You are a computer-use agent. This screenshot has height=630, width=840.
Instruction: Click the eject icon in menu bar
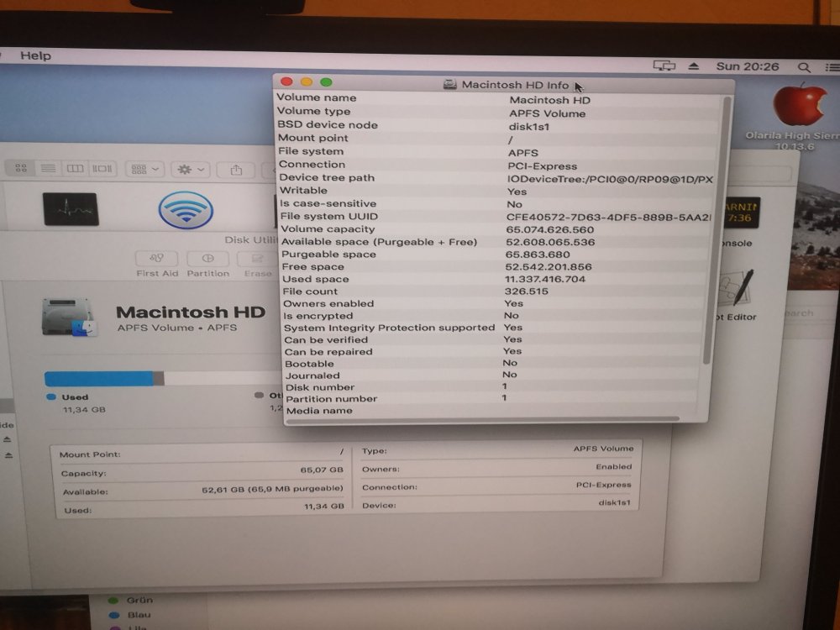693,66
